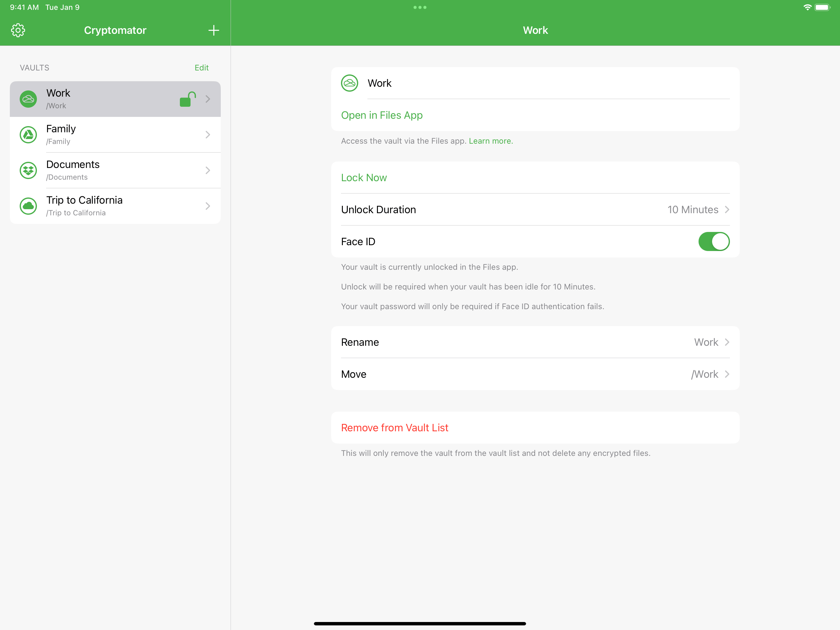Expand Work vault row chevron
Screen dimensions: 840x630
click(208, 99)
